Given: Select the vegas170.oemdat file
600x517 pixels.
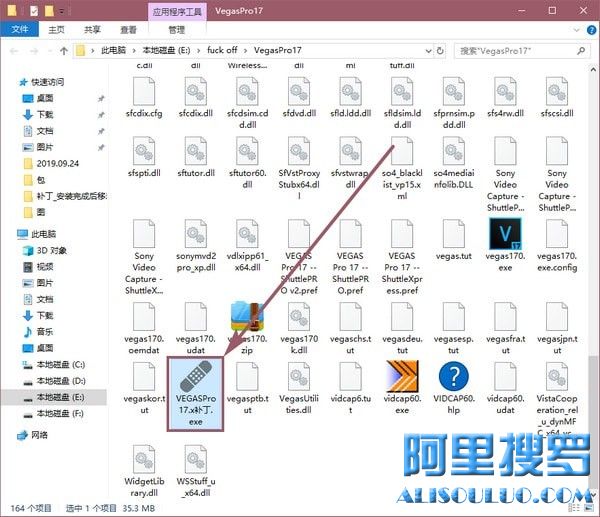Looking at the screenshot, I should tap(144, 328).
